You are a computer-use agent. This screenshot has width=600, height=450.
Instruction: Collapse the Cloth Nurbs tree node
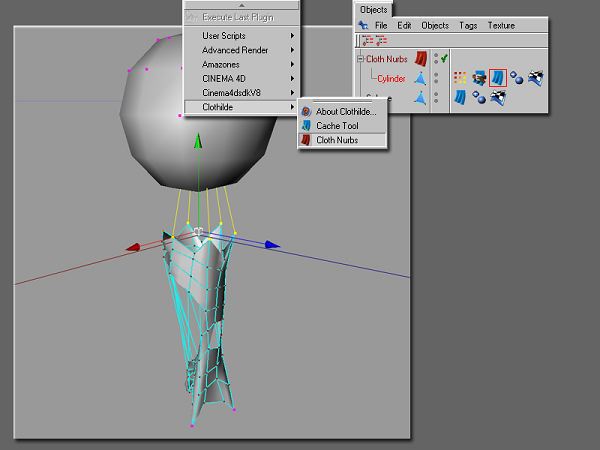pos(360,59)
